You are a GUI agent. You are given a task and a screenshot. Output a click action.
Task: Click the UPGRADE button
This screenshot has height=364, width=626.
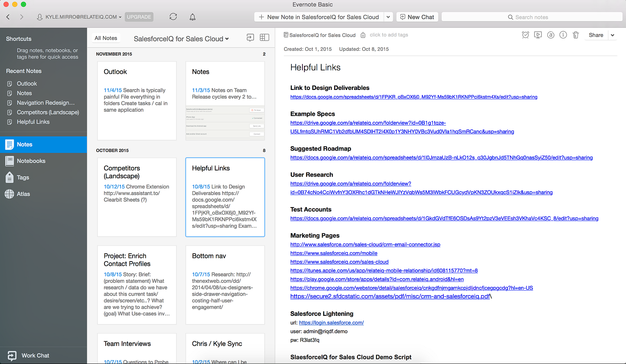pos(139,17)
